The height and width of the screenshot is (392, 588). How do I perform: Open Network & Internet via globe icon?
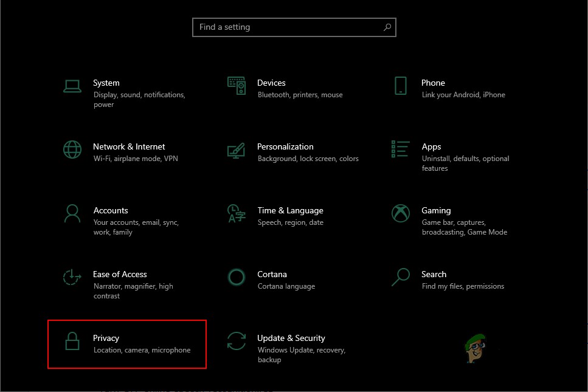[x=72, y=150]
